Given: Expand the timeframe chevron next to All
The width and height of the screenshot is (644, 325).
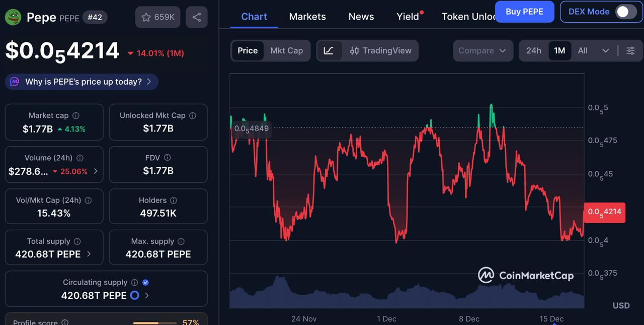Looking at the screenshot, I should (606, 50).
